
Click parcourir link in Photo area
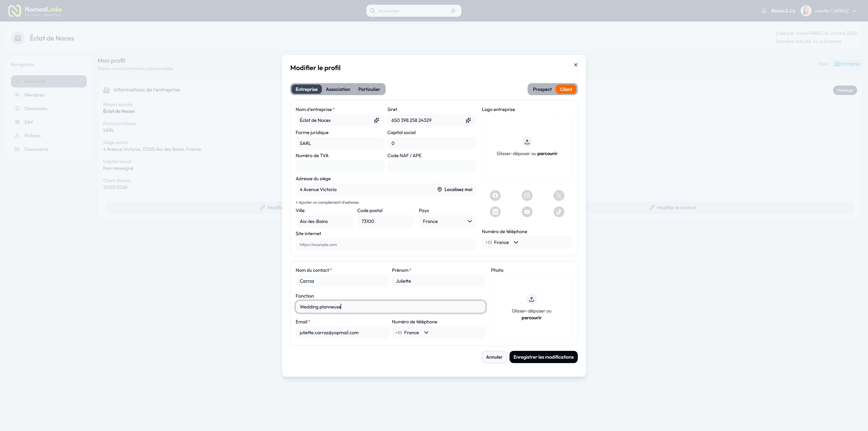(531, 318)
